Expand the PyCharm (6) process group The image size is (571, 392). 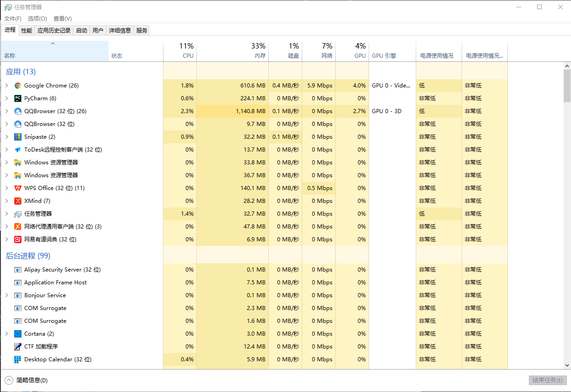(6, 98)
